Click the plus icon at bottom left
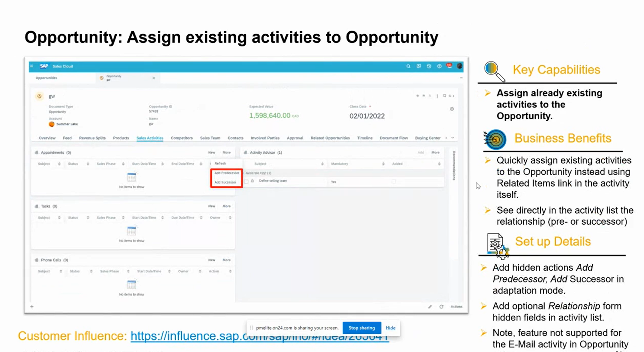 32,306
